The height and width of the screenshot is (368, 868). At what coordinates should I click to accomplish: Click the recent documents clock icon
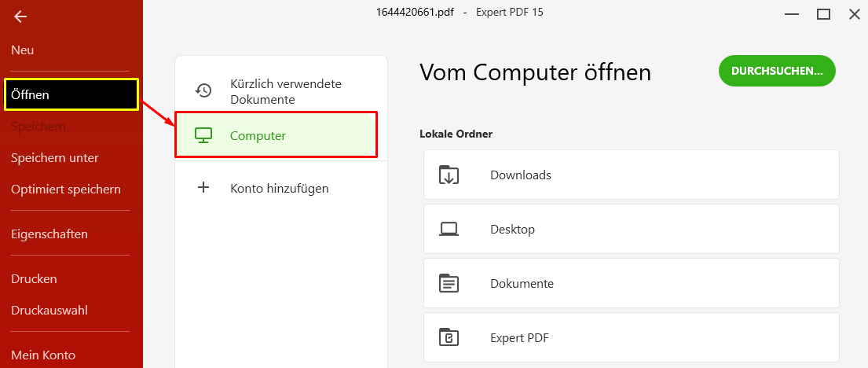[203, 90]
